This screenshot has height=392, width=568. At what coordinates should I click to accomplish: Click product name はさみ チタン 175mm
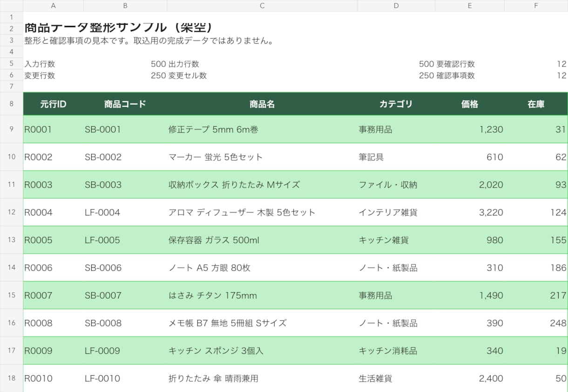[x=262, y=295]
